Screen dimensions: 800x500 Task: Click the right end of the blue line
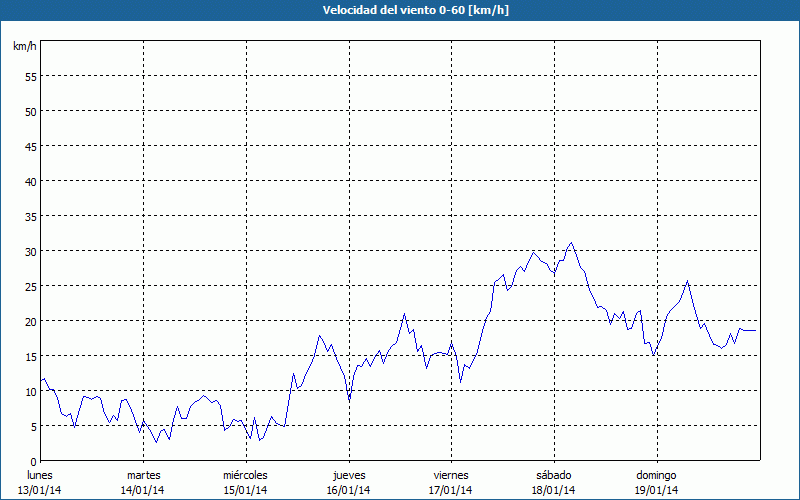coord(756,330)
